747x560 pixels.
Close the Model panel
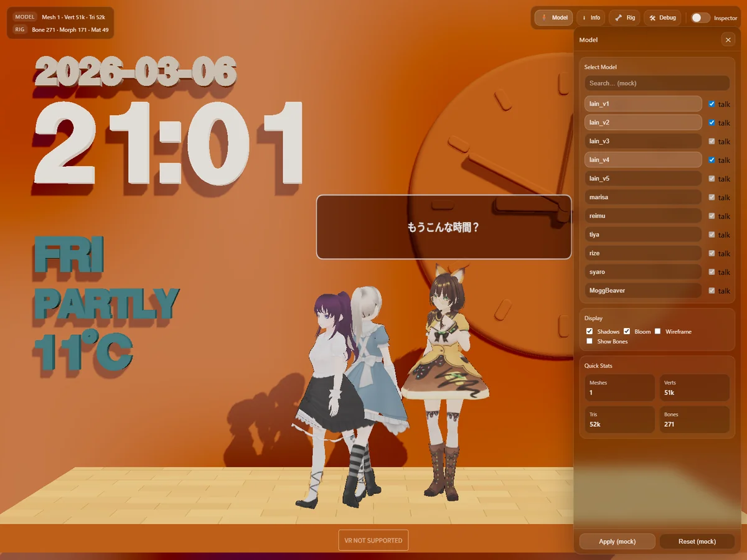728,40
